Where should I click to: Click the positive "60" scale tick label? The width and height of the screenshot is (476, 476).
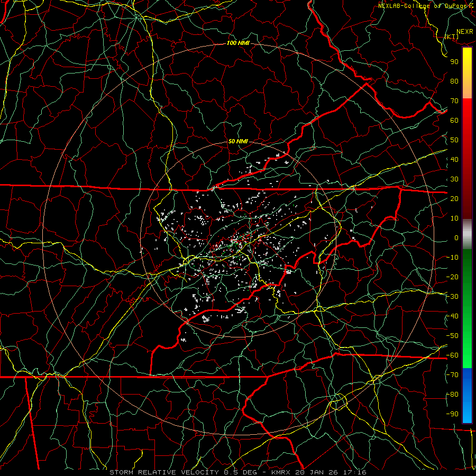454,121
